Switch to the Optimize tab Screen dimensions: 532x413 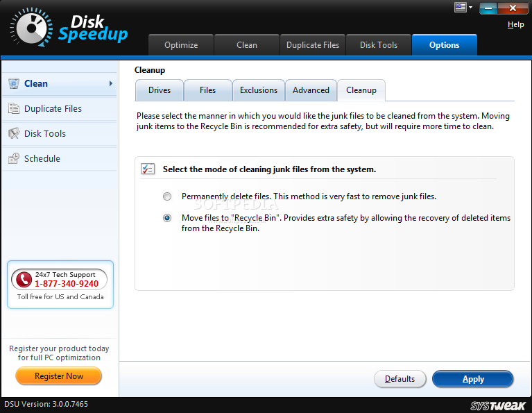coord(181,45)
